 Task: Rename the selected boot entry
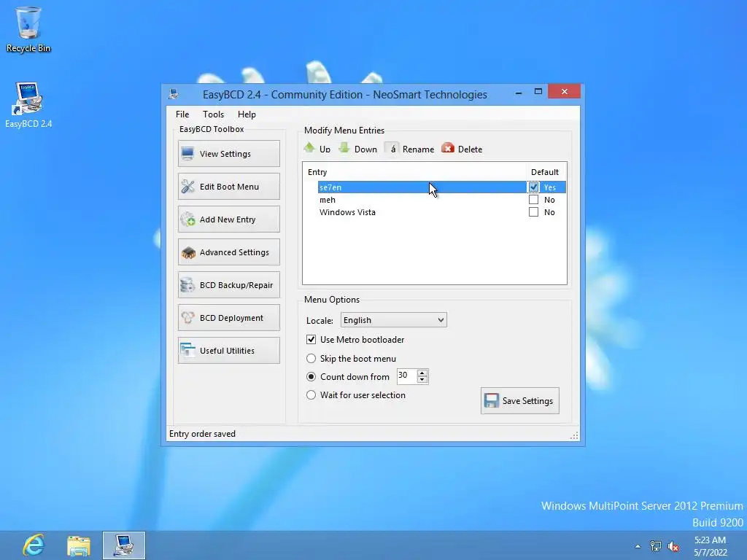pos(410,149)
